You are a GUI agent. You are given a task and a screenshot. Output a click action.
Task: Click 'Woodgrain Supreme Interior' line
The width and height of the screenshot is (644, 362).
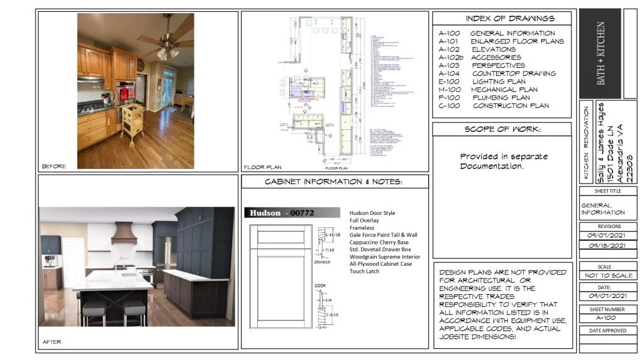(385, 257)
